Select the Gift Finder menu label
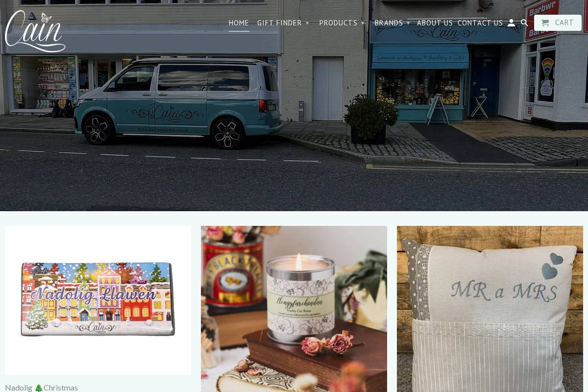Viewport: 588px width, 392px height. pos(279,23)
